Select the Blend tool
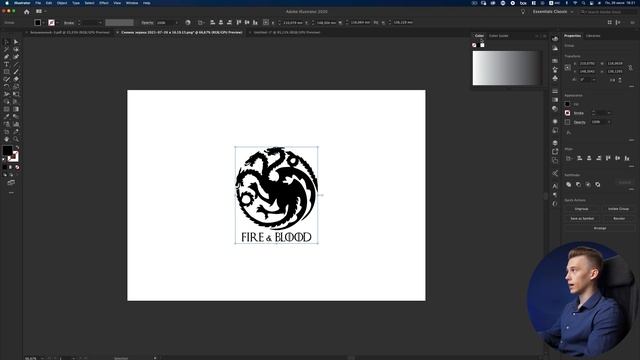 pyautogui.click(x=16, y=116)
